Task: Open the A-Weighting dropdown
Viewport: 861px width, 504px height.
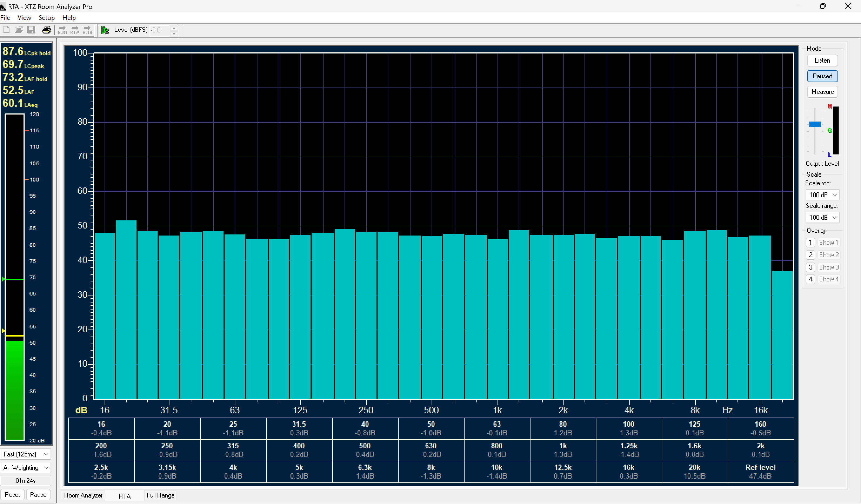Action: click(x=26, y=468)
